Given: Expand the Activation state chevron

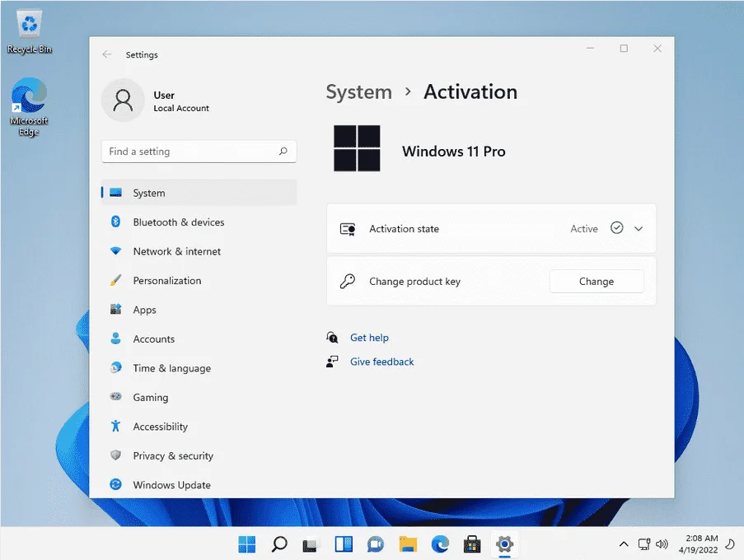Looking at the screenshot, I should point(639,229).
